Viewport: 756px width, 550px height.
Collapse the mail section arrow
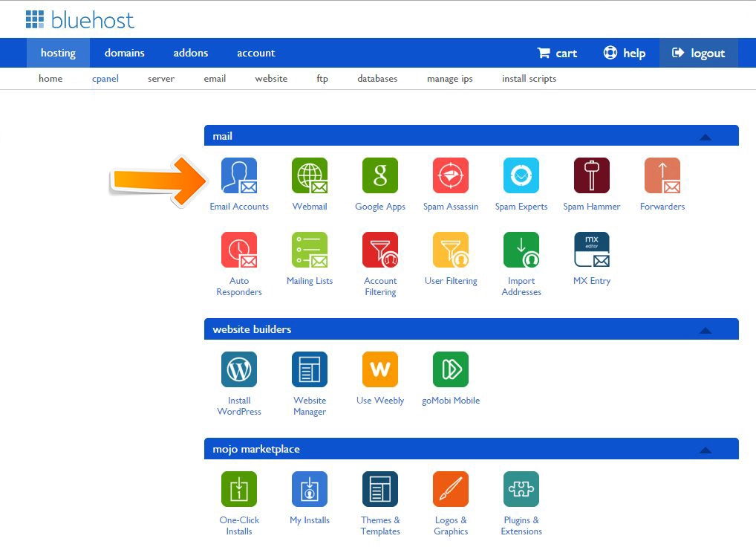706,137
